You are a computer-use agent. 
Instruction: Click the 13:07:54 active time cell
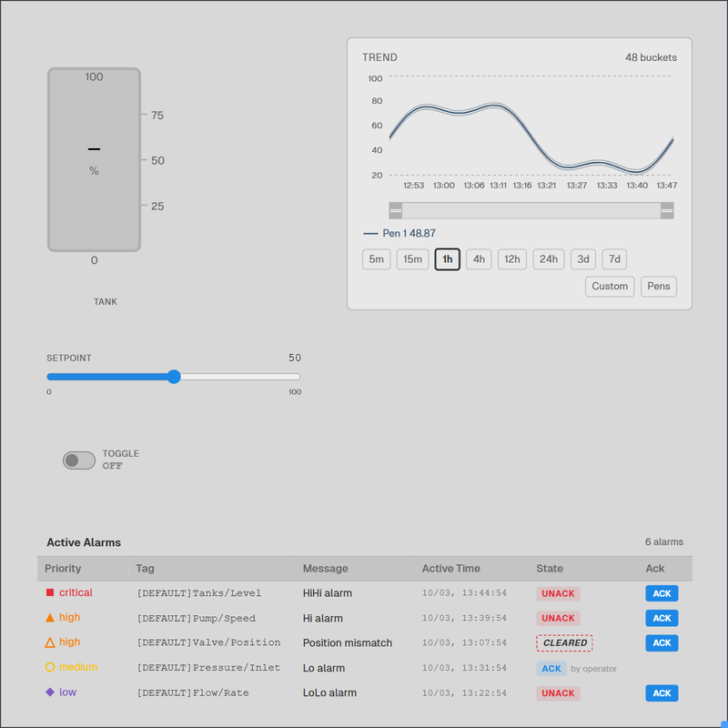coord(464,642)
